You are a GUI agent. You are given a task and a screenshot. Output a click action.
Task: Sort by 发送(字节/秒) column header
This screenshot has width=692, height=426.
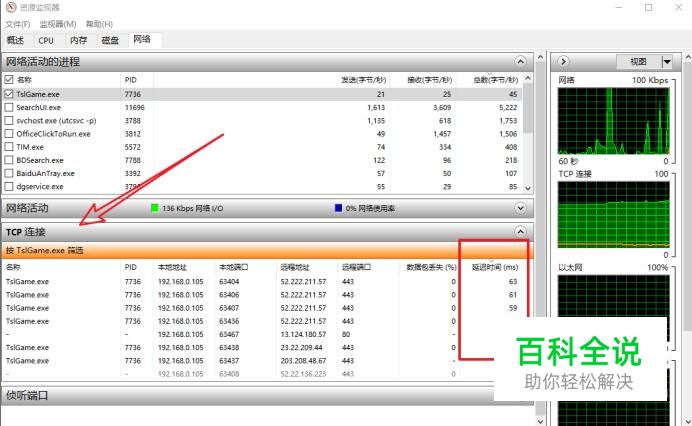pyautogui.click(x=364, y=80)
